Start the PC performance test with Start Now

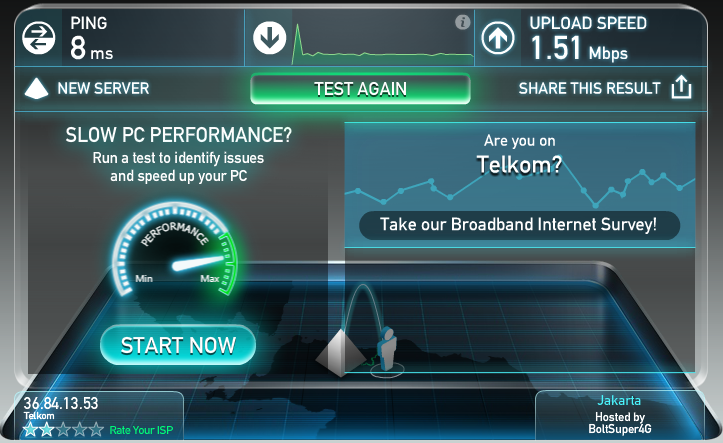tap(178, 345)
